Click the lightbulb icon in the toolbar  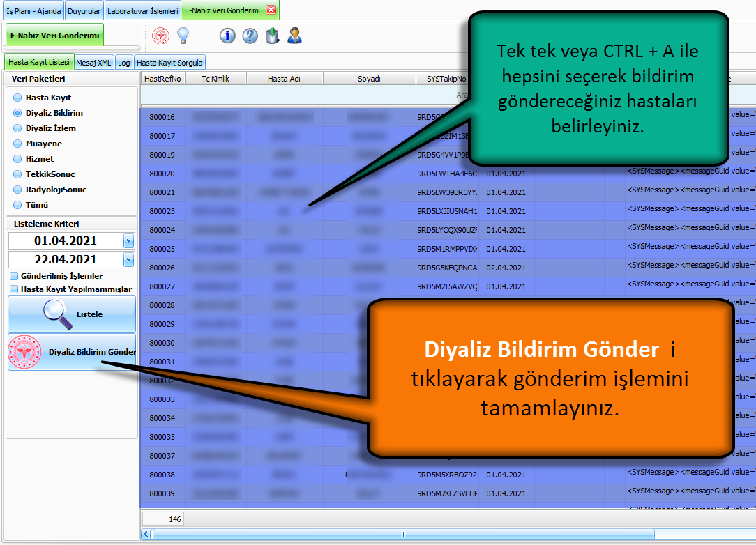(183, 36)
